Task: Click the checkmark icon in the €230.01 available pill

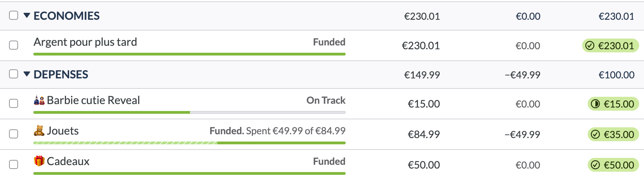Action: [x=590, y=46]
